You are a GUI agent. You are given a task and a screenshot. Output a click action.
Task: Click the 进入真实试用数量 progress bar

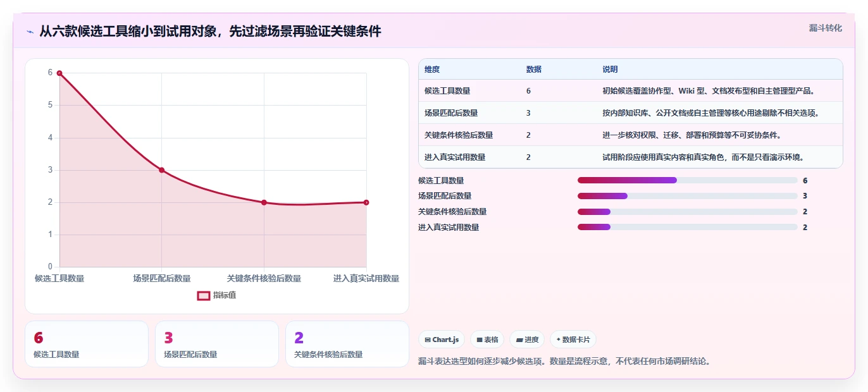click(x=687, y=227)
